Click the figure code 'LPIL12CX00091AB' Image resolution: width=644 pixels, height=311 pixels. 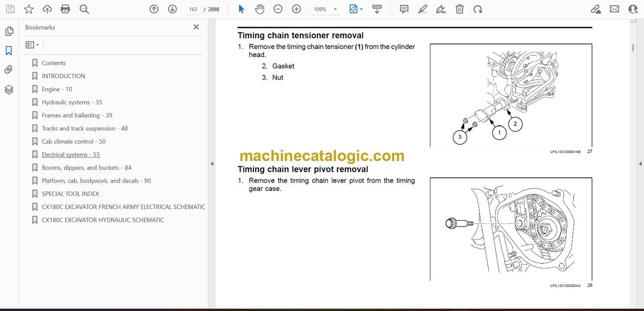coord(565,152)
